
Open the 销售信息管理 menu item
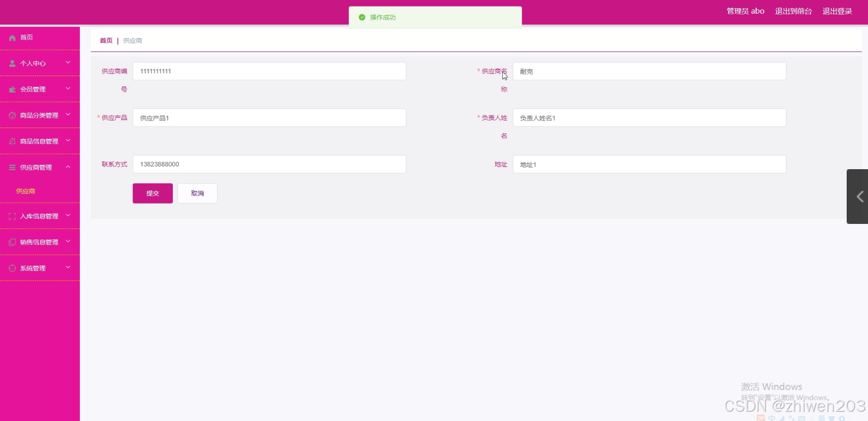[40, 242]
